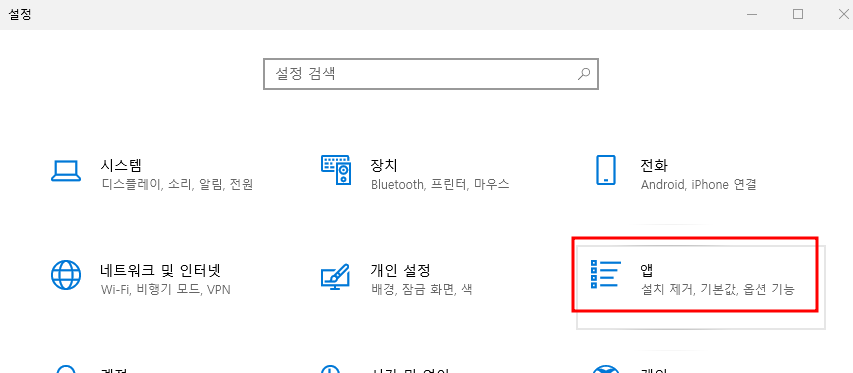This screenshot has width=853, height=373.
Task: Minimize the 설정 window
Action: pos(753,15)
